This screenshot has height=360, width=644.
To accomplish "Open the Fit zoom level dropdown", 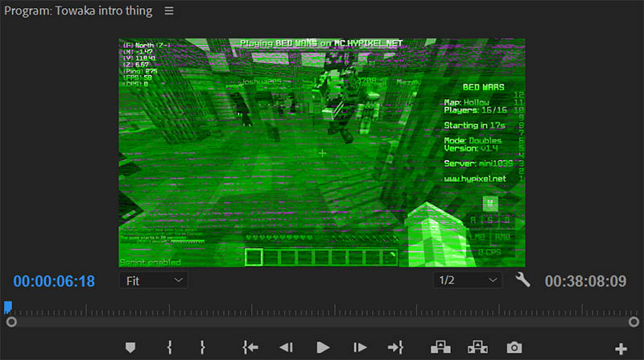I will tap(154, 280).
